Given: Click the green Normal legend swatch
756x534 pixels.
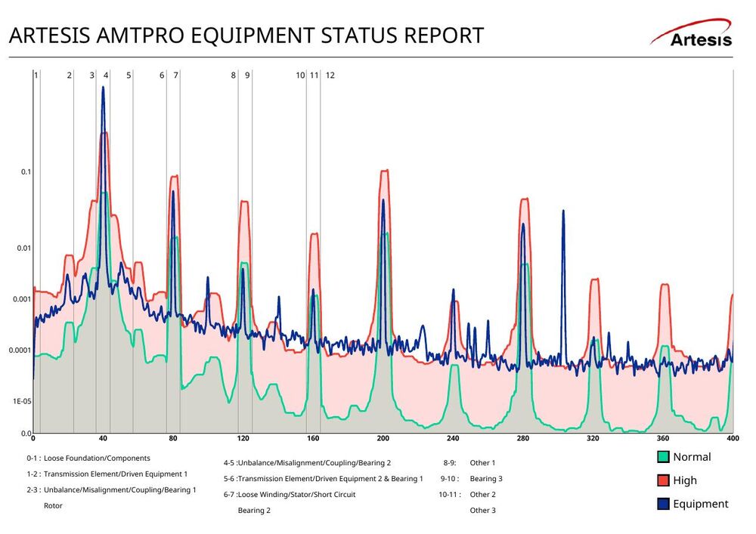Looking at the screenshot, I should coord(664,456).
